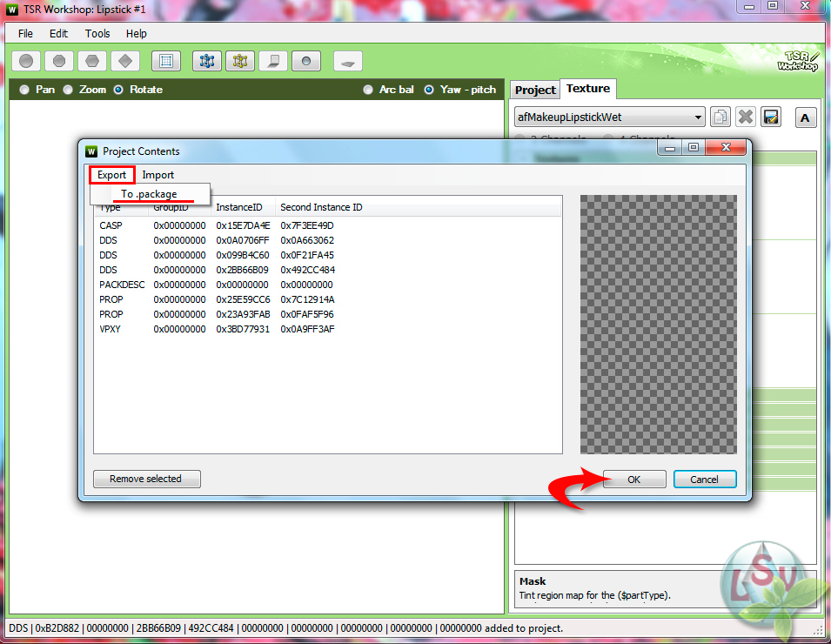Click Cancel in Project Contents dialog
The width and height of the screenshot is (831, 644).
pyautogui.click(x=704, y=480)
